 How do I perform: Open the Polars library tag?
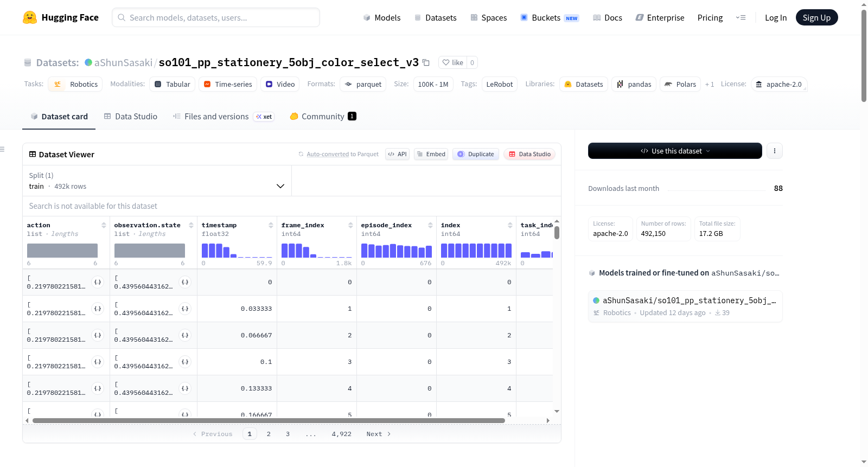click(680, 84)
